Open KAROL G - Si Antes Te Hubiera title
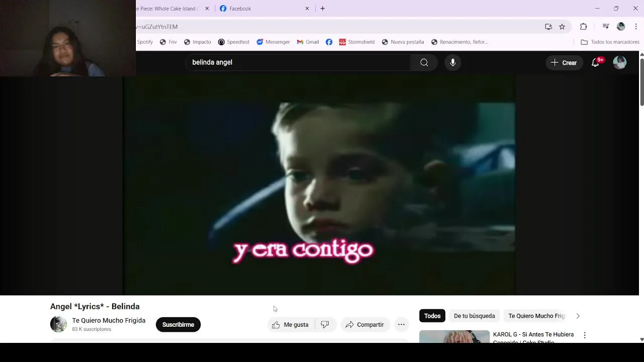 click(x=533, y=334)
